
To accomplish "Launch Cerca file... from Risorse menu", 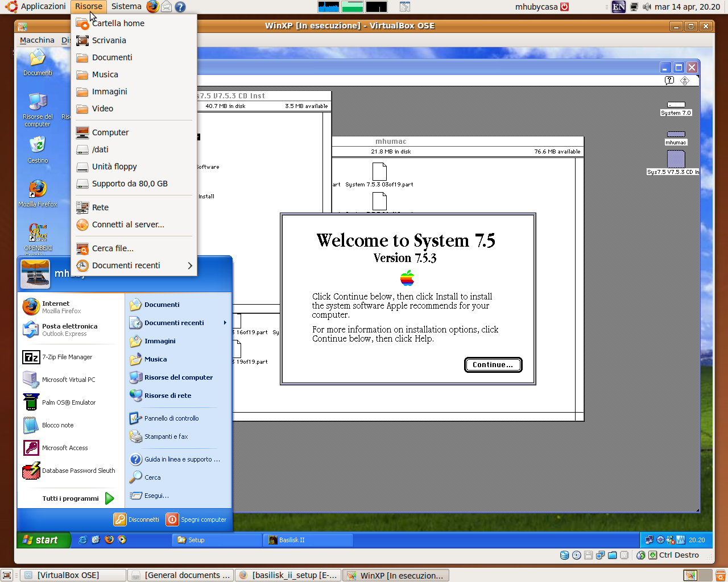I will pyautogui.click(x=134, y=248).
